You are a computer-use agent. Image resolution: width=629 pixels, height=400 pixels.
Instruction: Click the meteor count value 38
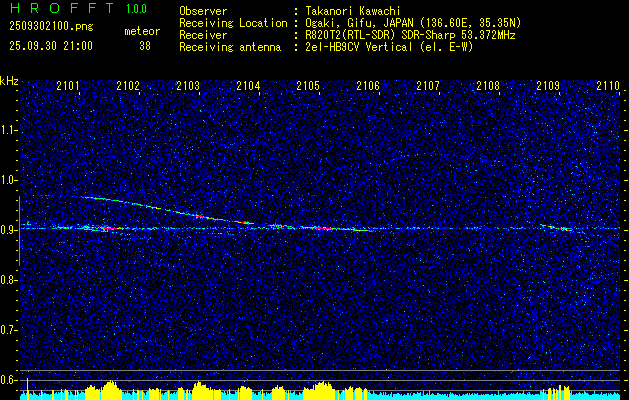(145, 45)
